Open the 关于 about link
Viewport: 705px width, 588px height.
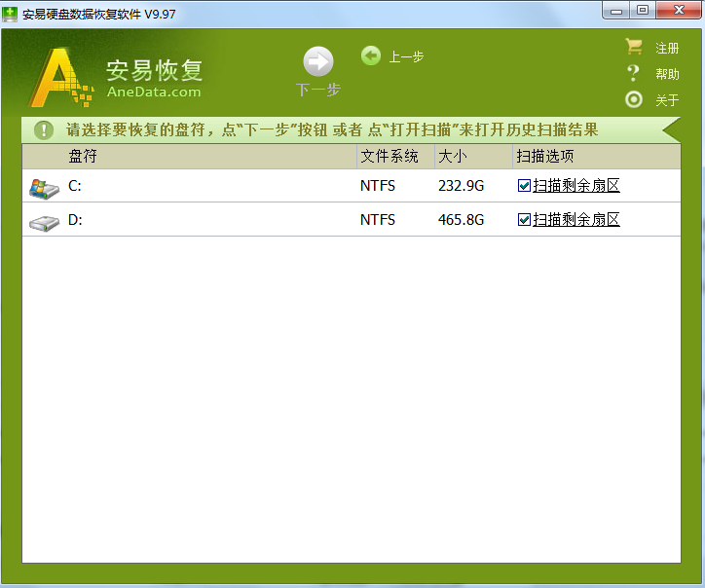pos(667,100)
